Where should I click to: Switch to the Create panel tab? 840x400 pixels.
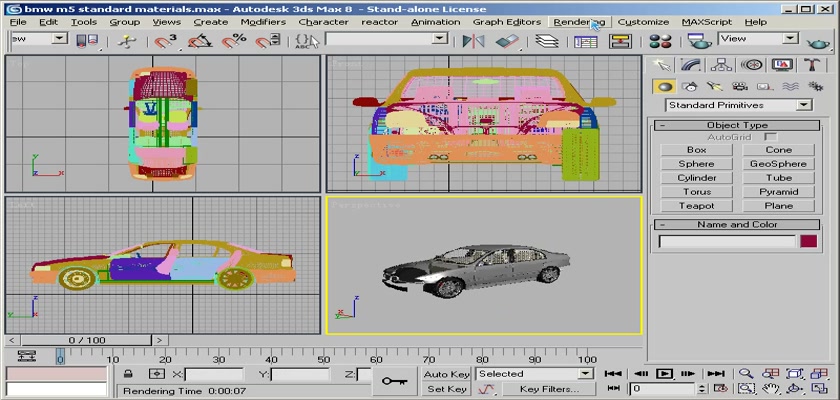(662, 65)
